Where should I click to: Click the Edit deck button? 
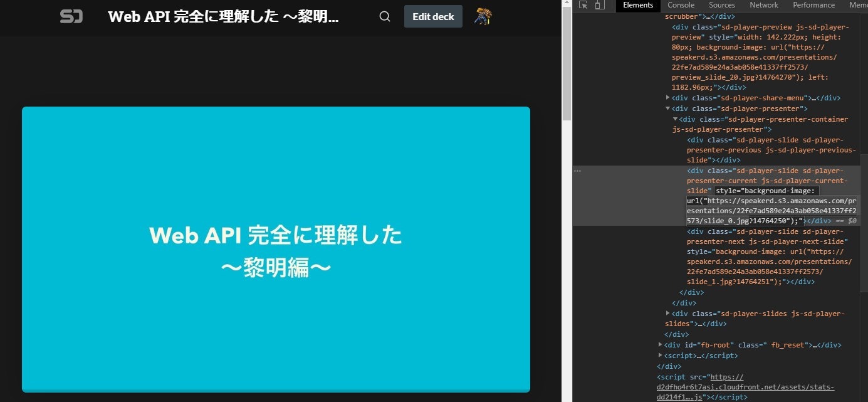click(433, 16)
